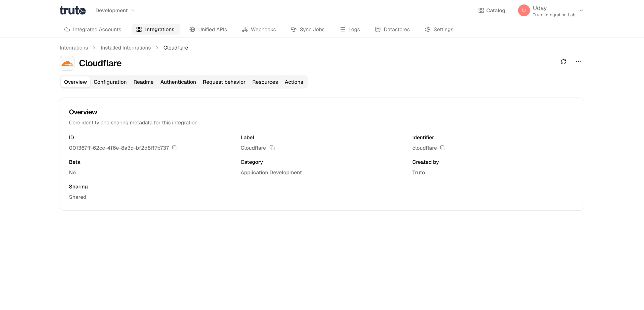
Task: Click the Webhooks icon
Action: tap(245, 29)
